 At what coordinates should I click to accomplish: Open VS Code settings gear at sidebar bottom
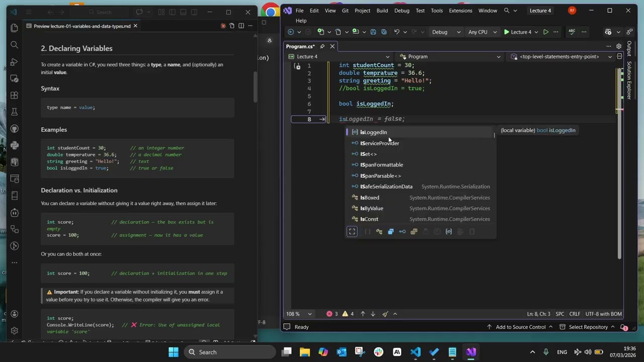click(14, 330)
